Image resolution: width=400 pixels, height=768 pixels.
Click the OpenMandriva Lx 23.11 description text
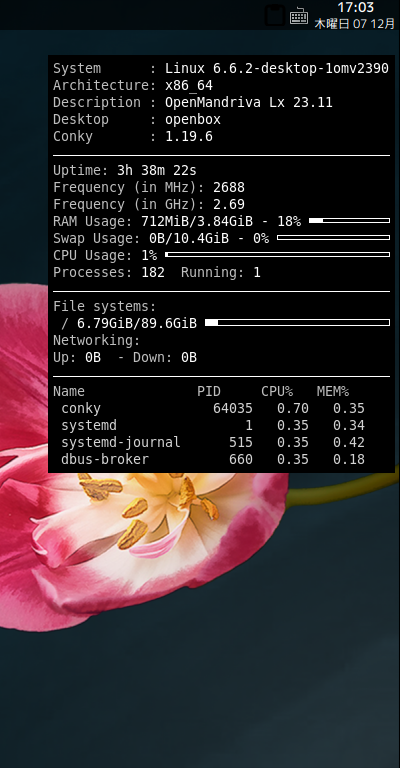[249, 102]
